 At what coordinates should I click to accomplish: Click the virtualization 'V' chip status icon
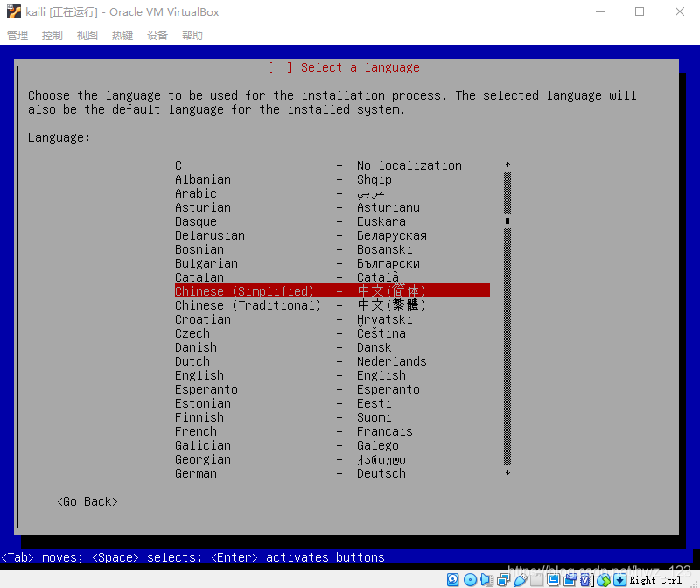(x=585, y=579)
